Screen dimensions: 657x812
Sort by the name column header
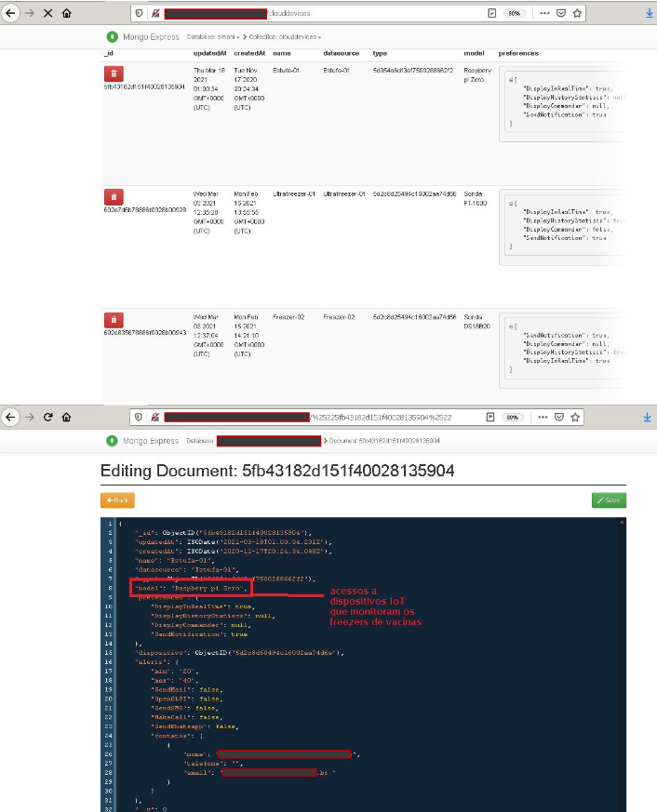point(281,53)
